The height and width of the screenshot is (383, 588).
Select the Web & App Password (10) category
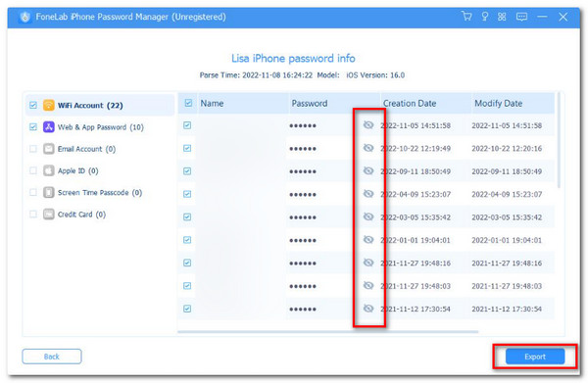(101, 127)
